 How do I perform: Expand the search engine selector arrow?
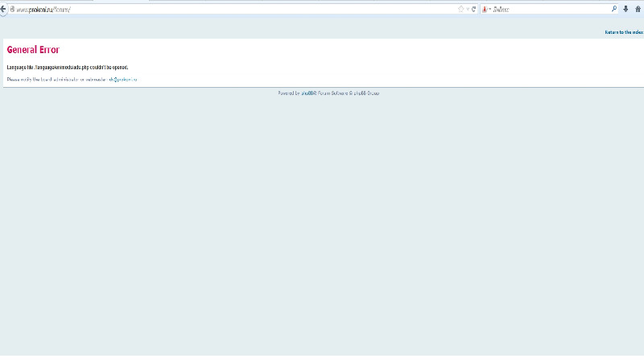click(x=489, y=9)
